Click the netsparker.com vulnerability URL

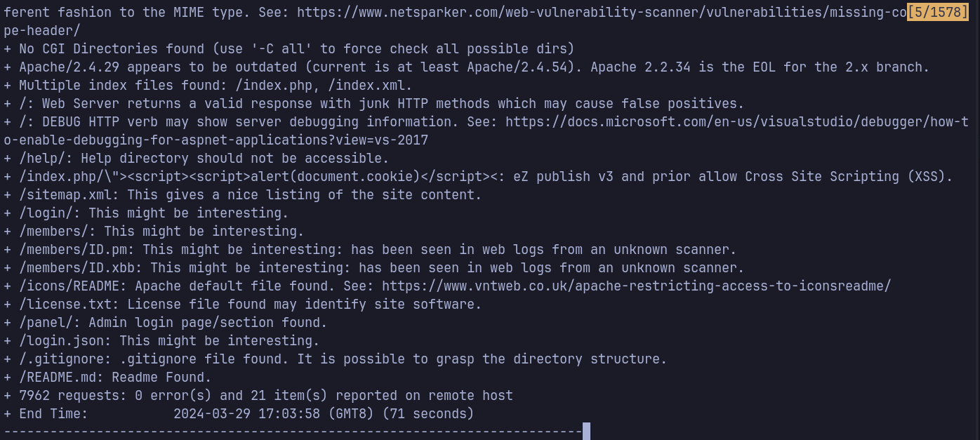pos(601,13)
